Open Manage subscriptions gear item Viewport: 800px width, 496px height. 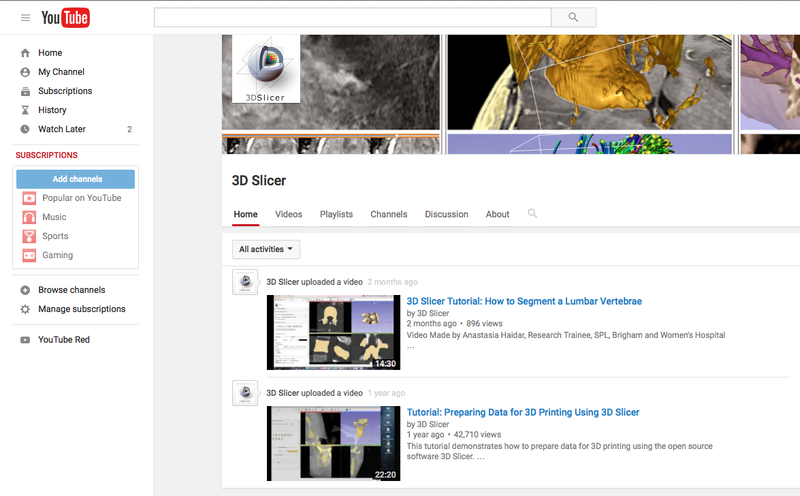tap(81, 309)
